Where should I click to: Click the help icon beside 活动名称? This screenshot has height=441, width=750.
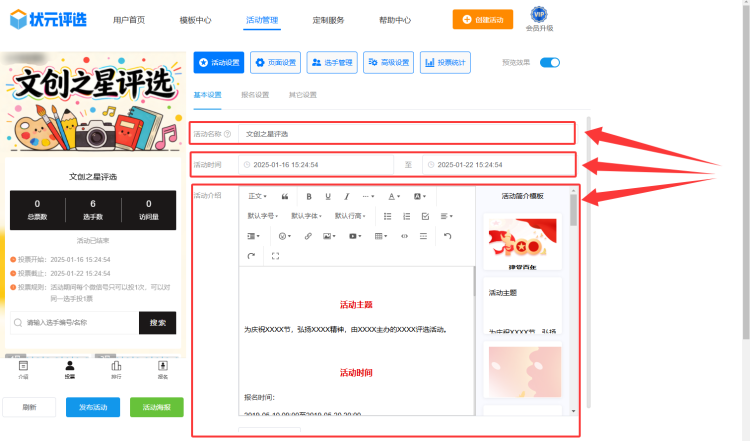click(228, 134)
